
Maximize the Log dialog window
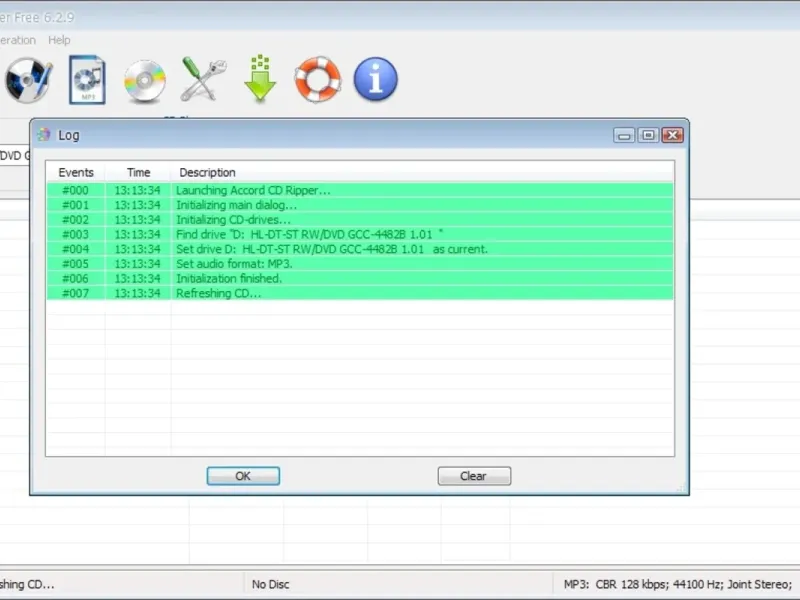[x=648, y=135]
